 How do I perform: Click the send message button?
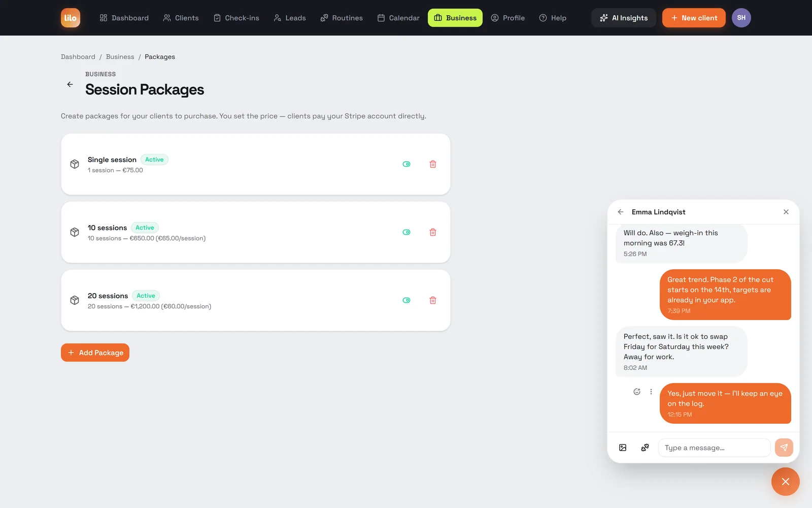784,448
